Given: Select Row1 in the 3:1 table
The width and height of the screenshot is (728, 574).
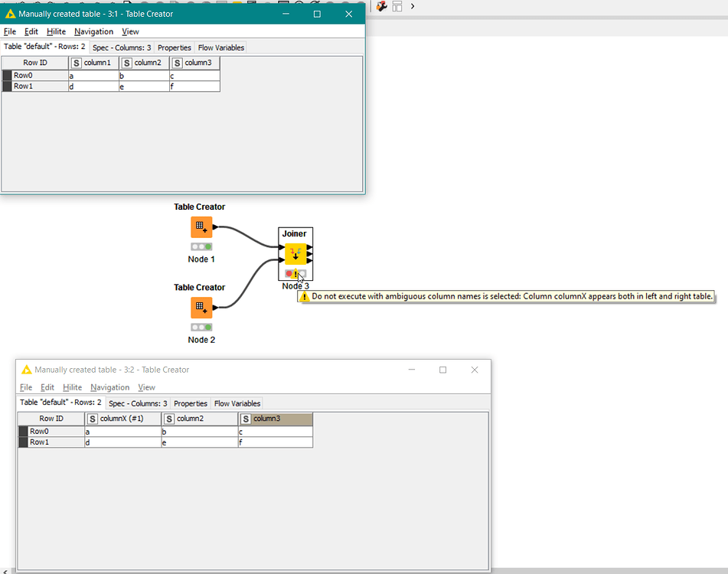Looking at the screenshot, I should pos(35,86).
